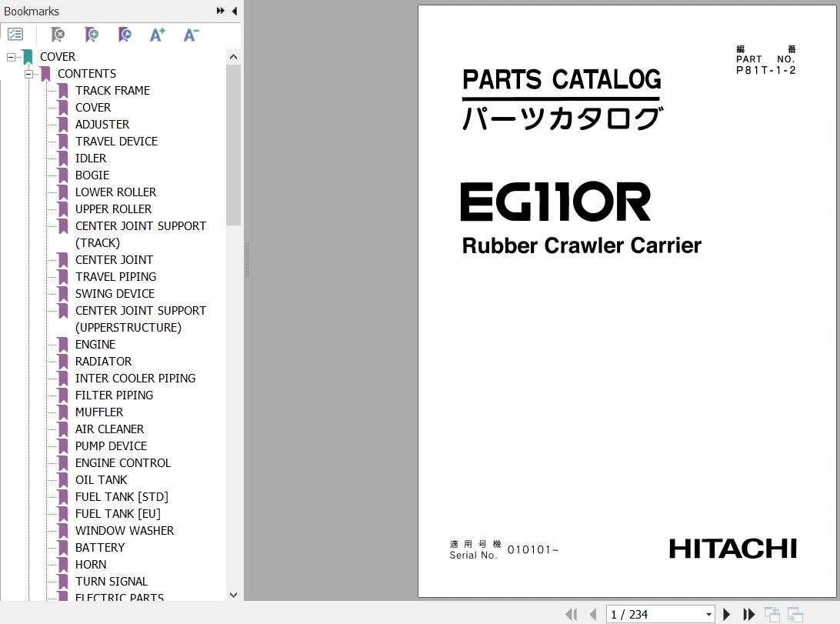
Task: Open the TRACK FRAME bookmark
Action: tap(112, 91)
